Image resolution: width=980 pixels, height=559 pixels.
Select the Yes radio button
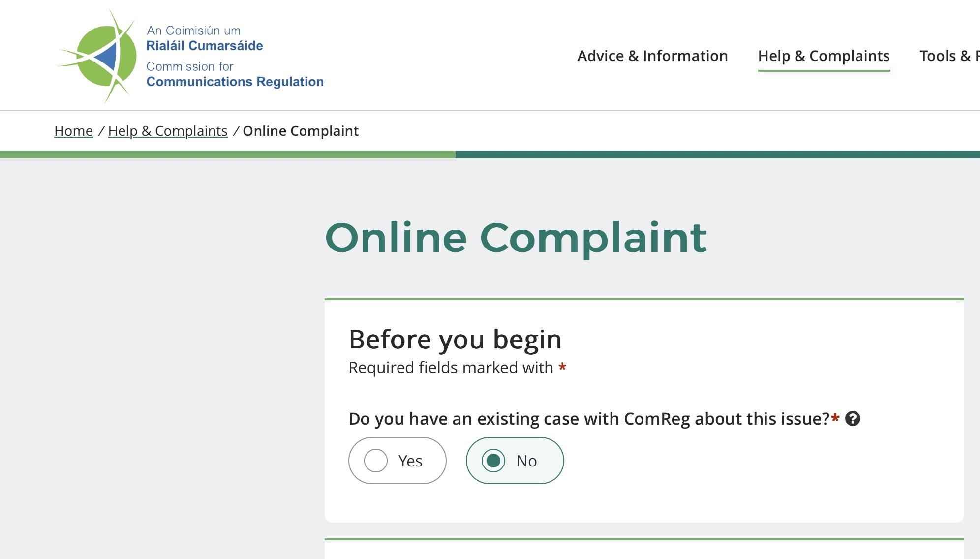click(376, 461)
